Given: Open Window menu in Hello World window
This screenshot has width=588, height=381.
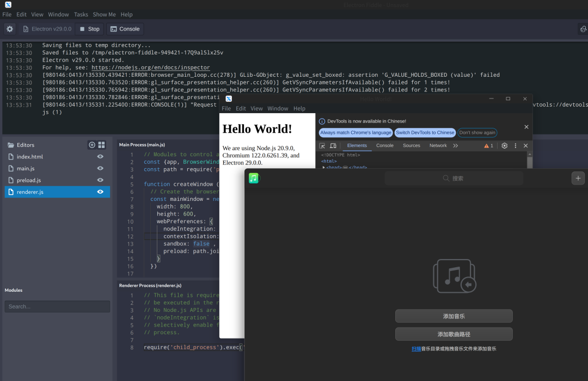Looking at the screenshot, I should (278, 108).
